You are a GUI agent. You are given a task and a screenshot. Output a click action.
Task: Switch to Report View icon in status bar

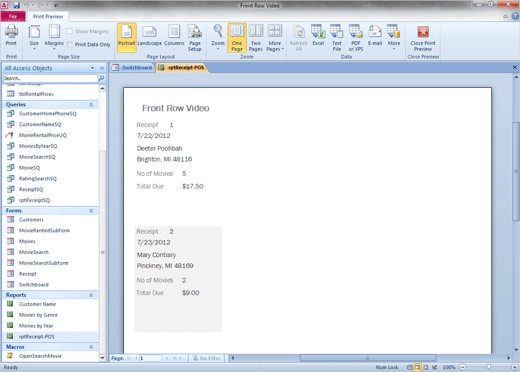pos(409,367)
